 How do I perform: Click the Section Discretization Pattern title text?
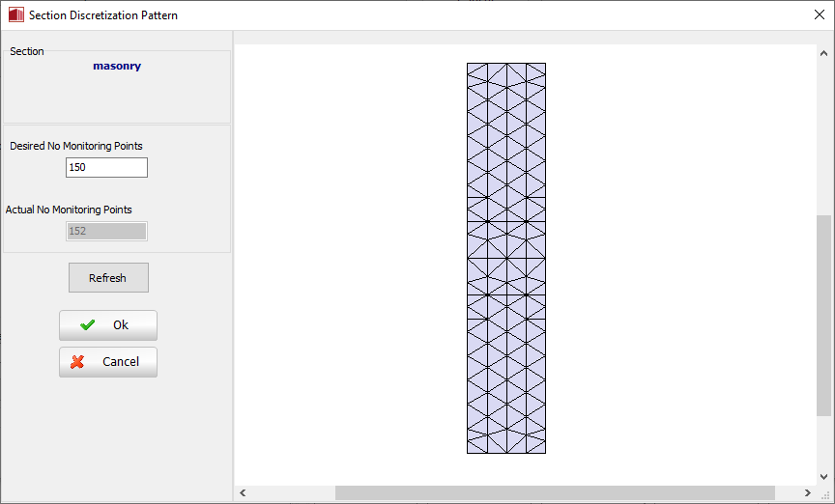pyautogui.click(x=103, y=15)
